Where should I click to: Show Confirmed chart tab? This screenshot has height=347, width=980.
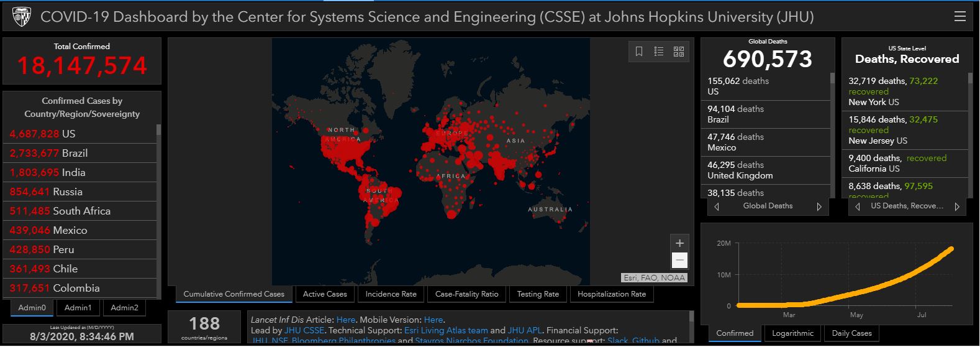pyautogui.click(x=735, y=333)
